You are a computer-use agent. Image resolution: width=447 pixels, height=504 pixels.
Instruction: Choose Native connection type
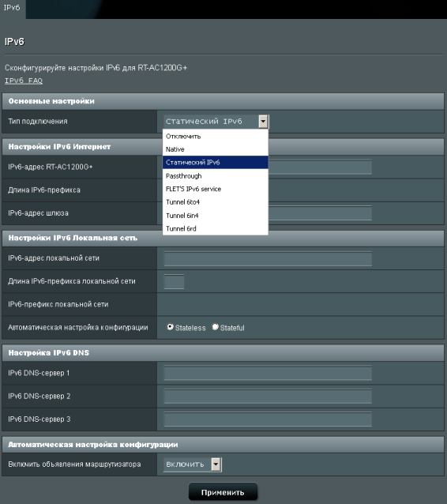pos(216,149)
